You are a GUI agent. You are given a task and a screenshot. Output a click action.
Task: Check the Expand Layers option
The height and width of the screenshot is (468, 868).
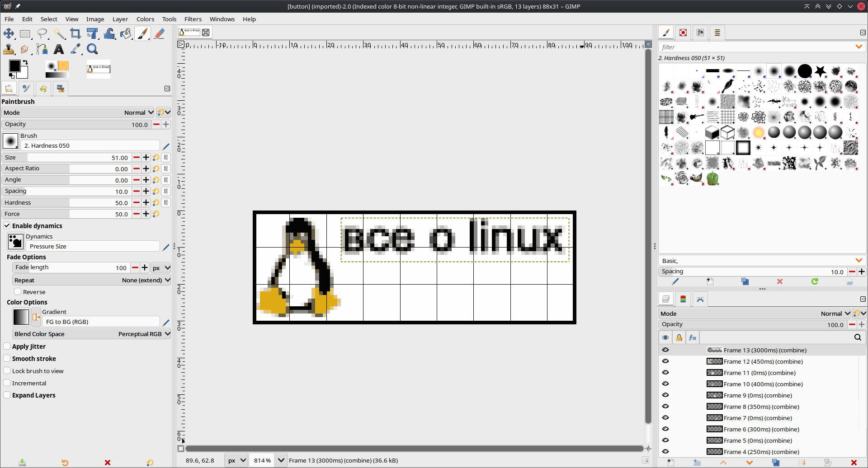click(x=7, y=395)
